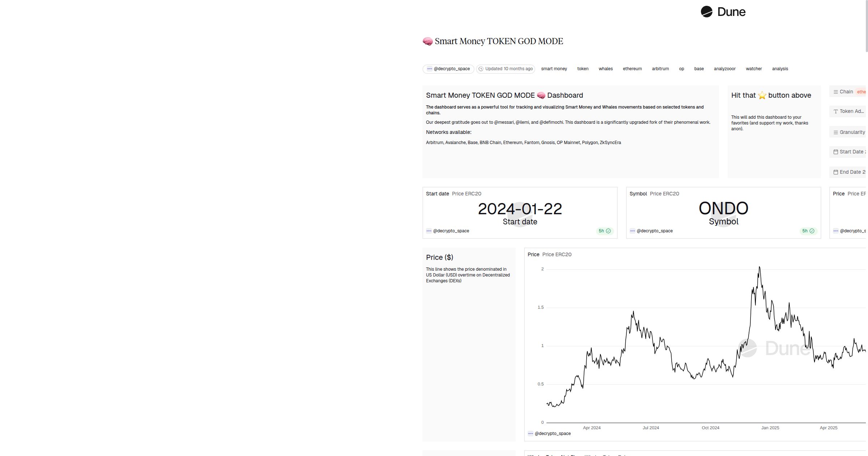Image resolution: width=868 pixels, height=456 pixels.
Task: Click the 5h freshness badge on Symbol card
Action: coord(805,231)
